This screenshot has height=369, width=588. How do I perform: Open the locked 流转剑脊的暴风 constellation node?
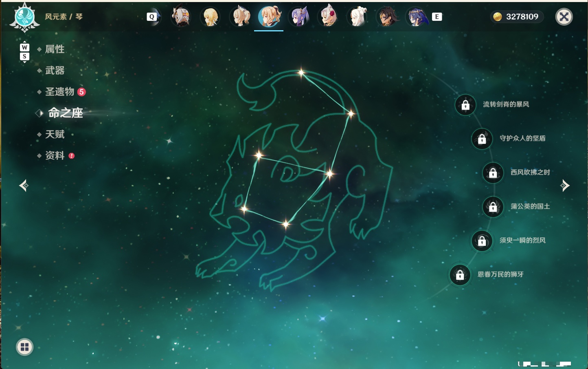click(465, 105)
